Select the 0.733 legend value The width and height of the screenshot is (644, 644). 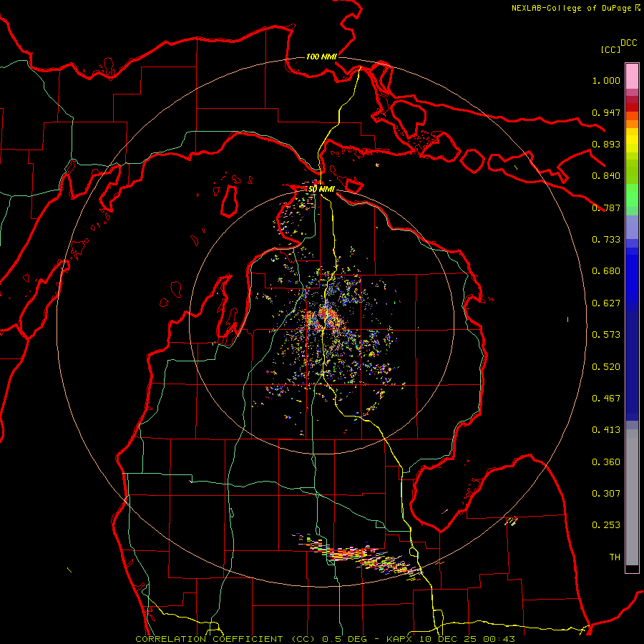click(606, 240)
